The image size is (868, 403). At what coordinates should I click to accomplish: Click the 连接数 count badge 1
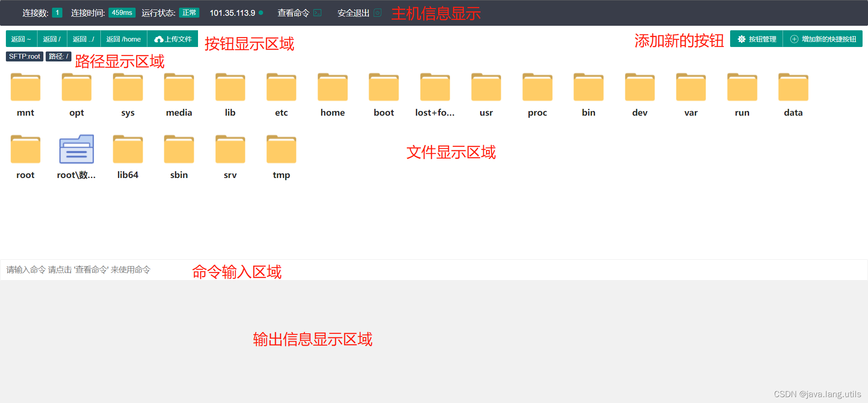click(57, 13)
